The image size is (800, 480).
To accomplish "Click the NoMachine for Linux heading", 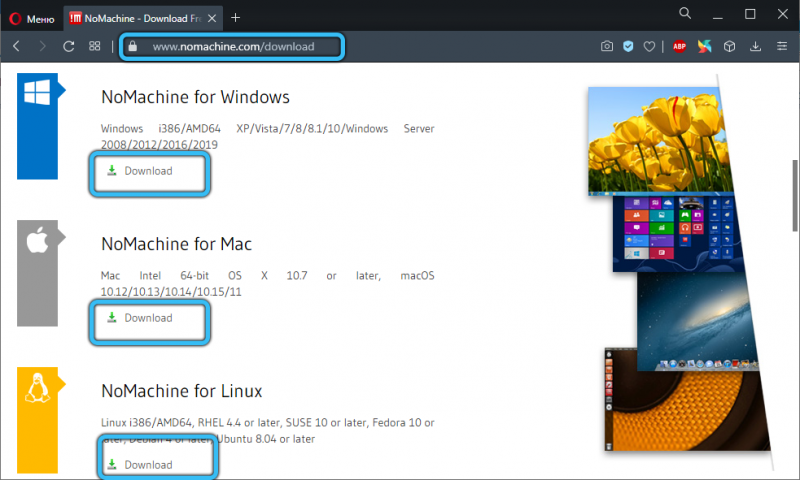I will click(x=182, y=391).
